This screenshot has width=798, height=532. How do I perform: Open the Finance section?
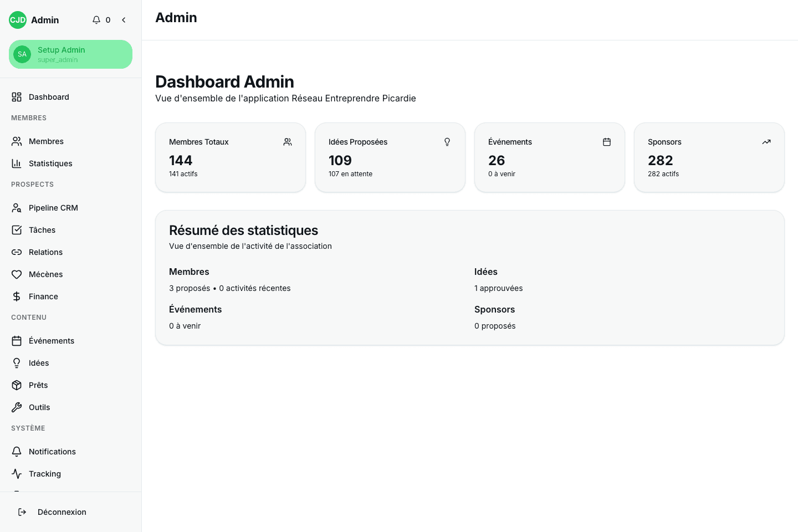(70, 296)
